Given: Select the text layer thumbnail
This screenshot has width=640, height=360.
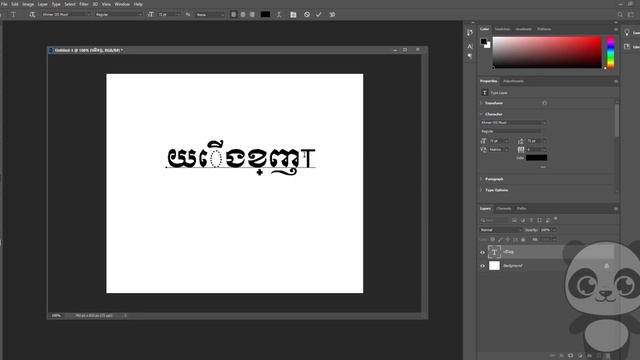Looking at the screenshot, I should coord(494,252).
